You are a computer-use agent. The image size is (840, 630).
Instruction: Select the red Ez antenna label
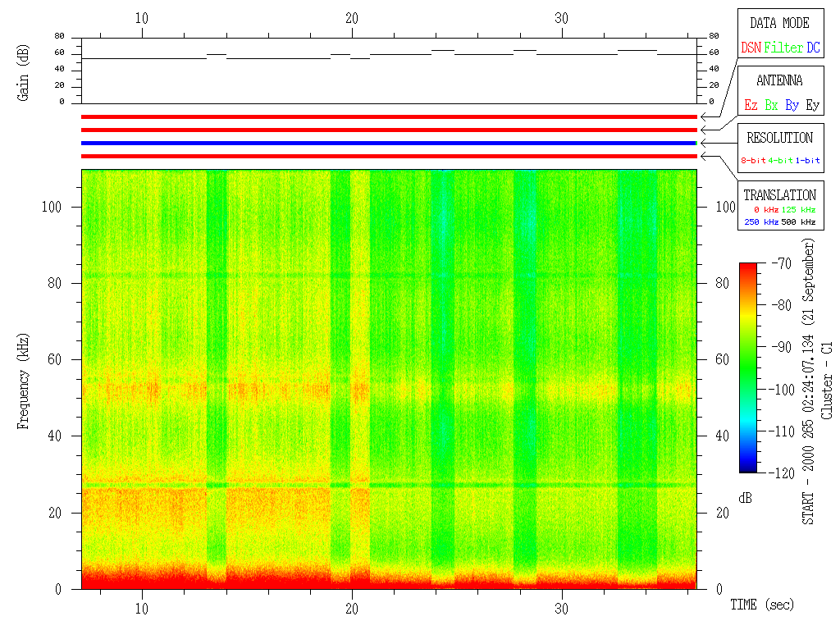coord(751,106)
